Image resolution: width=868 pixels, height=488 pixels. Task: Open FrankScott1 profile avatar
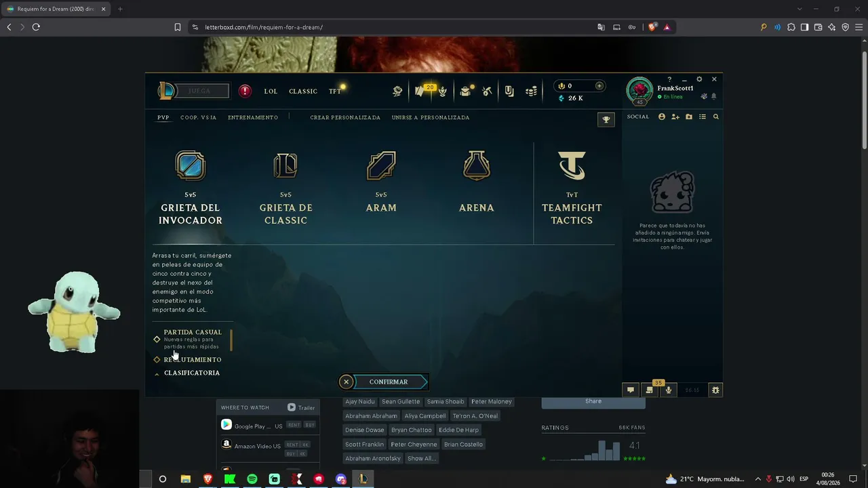[x=639, y=91]
